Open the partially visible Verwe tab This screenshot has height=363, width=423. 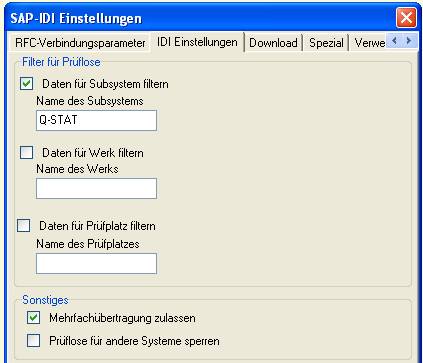coord(369,43)
